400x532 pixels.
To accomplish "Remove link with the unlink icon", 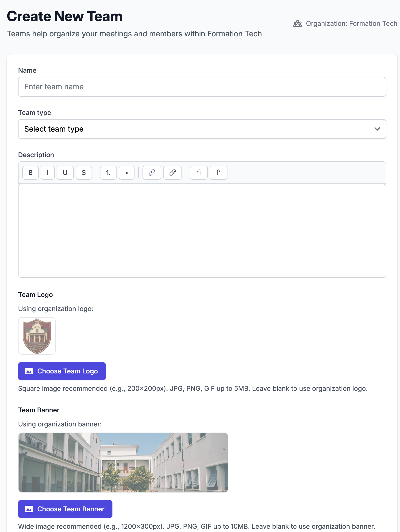I will pos(173,173).
